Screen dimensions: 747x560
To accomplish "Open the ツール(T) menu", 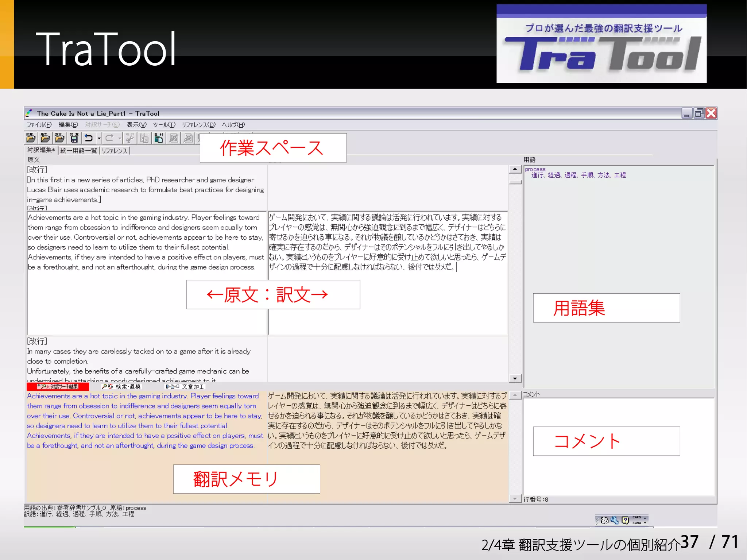I will coord(164,125).
